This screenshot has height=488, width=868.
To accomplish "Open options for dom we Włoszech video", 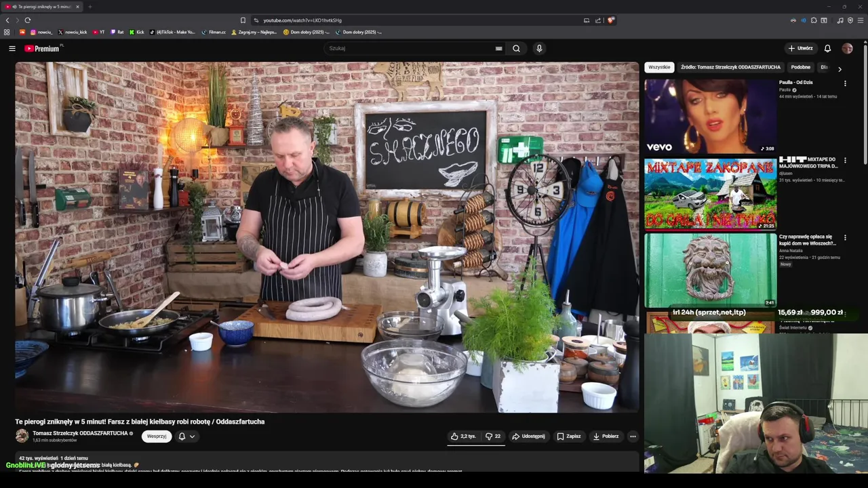I will 845,238.
